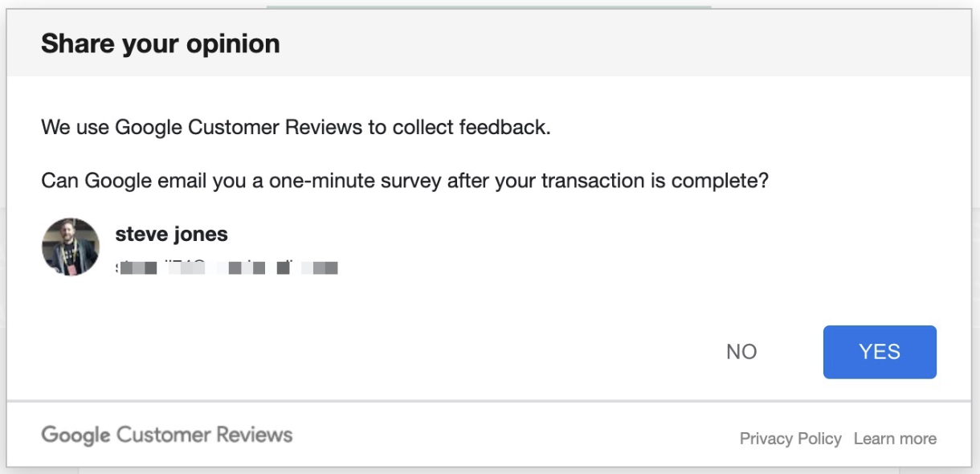Click the words Google Customer Reviews in first sentence
Screen dimensions: 980x474
(x=239, y=127)
